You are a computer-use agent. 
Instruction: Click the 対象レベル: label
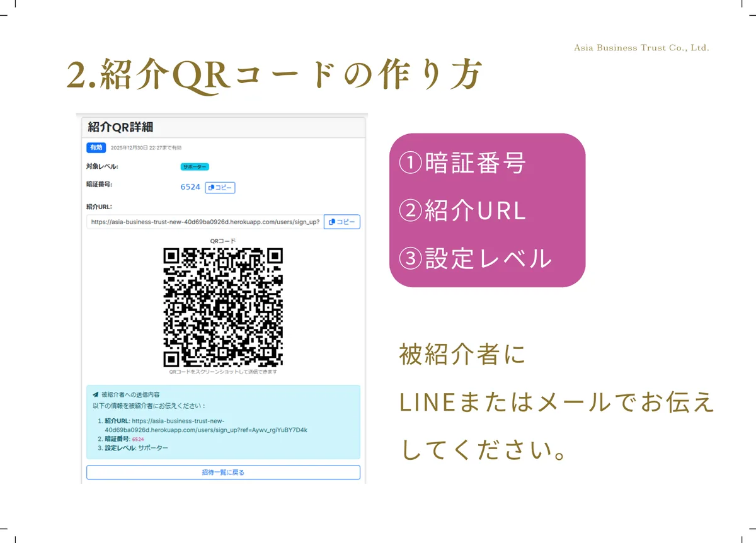click(102, 167)
